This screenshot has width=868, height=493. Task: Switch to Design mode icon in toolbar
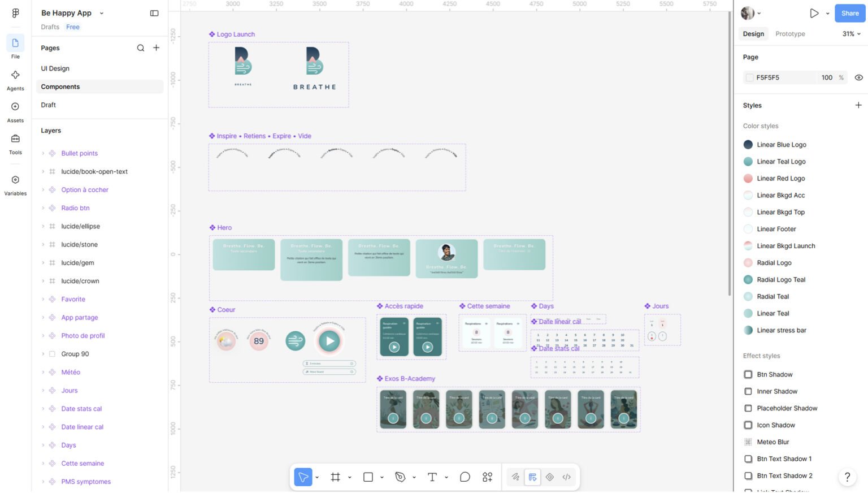(x=532, y=477)
